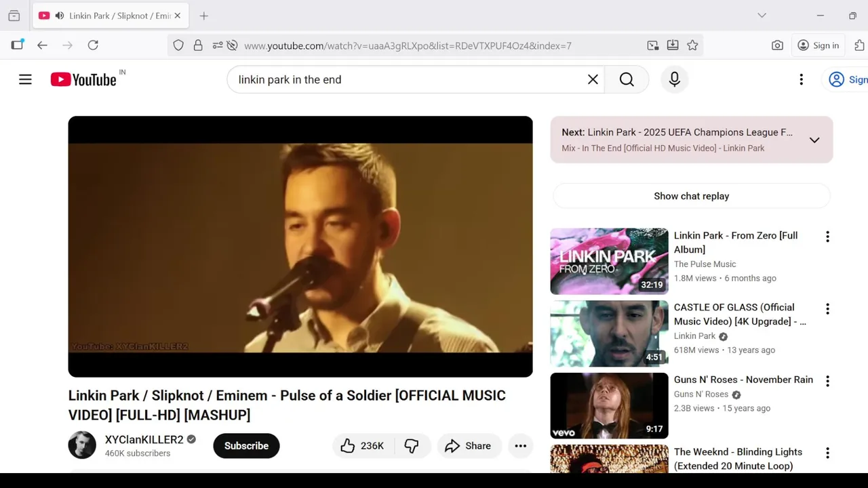Open browser extensions puzzle icon
The width and height of the screenshot is (868, 488).
(x=859, y=45)
